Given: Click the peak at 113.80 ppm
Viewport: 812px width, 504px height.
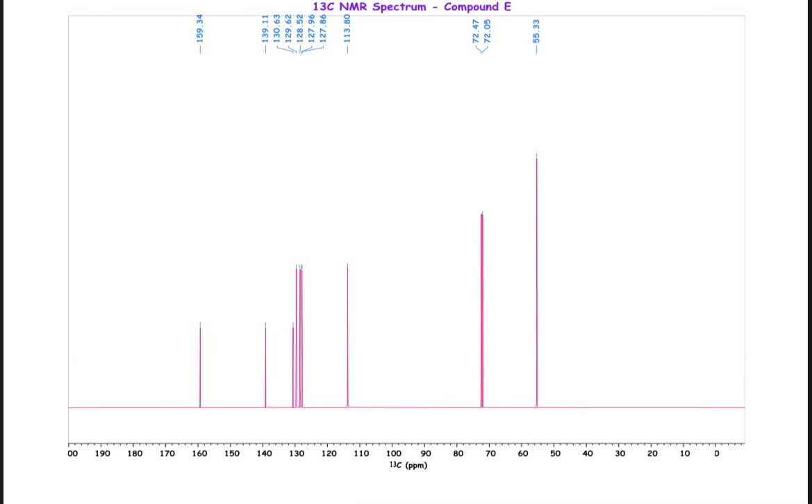Looking at the screenshot, I should coord(347,333).
